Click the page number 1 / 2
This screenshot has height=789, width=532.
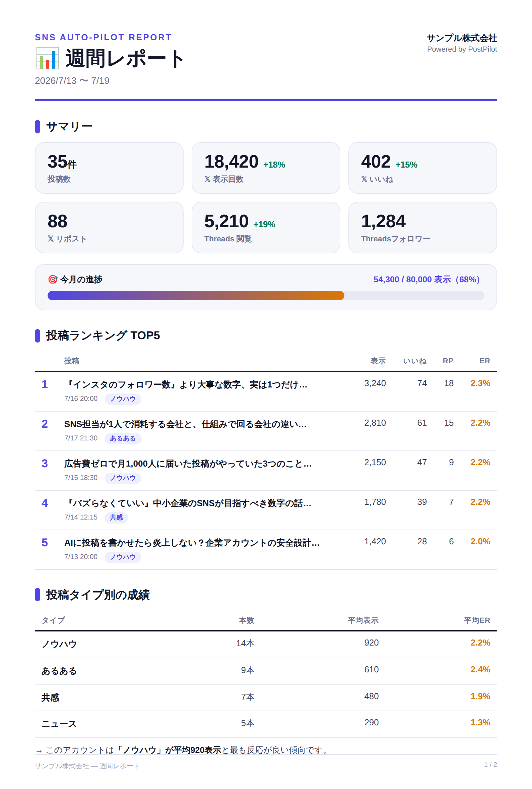(490, 765)
